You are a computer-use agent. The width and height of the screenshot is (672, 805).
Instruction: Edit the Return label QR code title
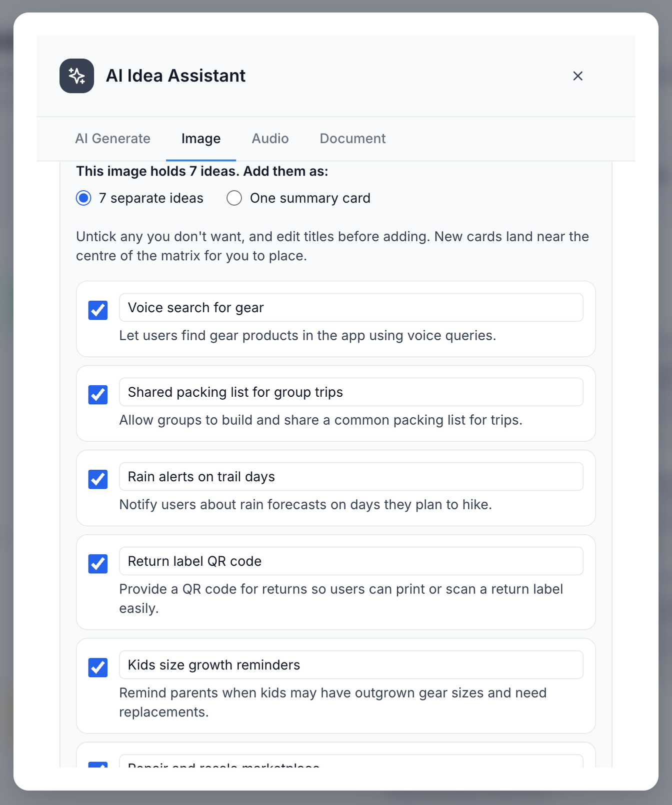[x=351, y=561]
